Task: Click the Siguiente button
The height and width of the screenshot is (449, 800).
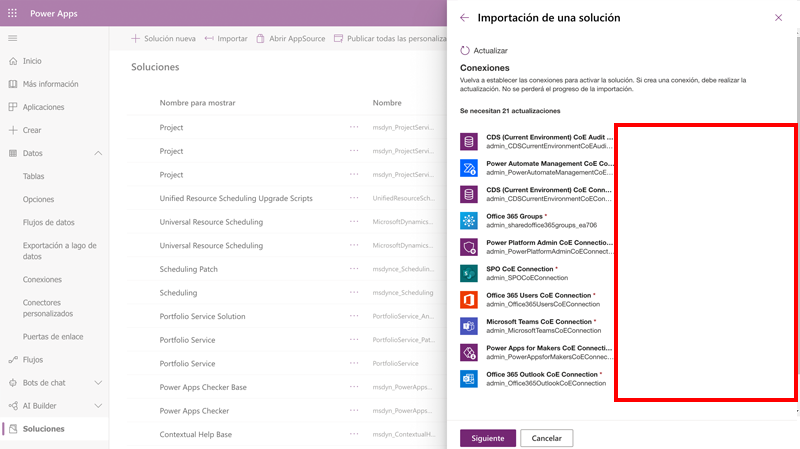Action: click(488, 438)
